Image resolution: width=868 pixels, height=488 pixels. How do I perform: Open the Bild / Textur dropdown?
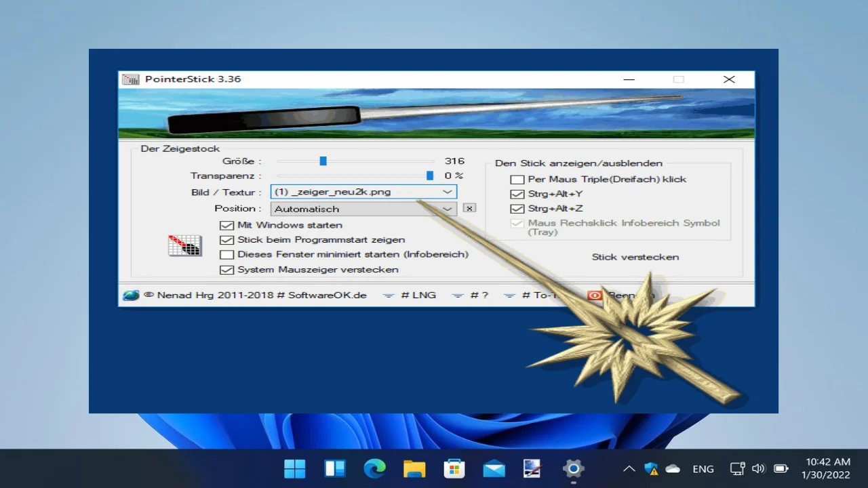363,192
